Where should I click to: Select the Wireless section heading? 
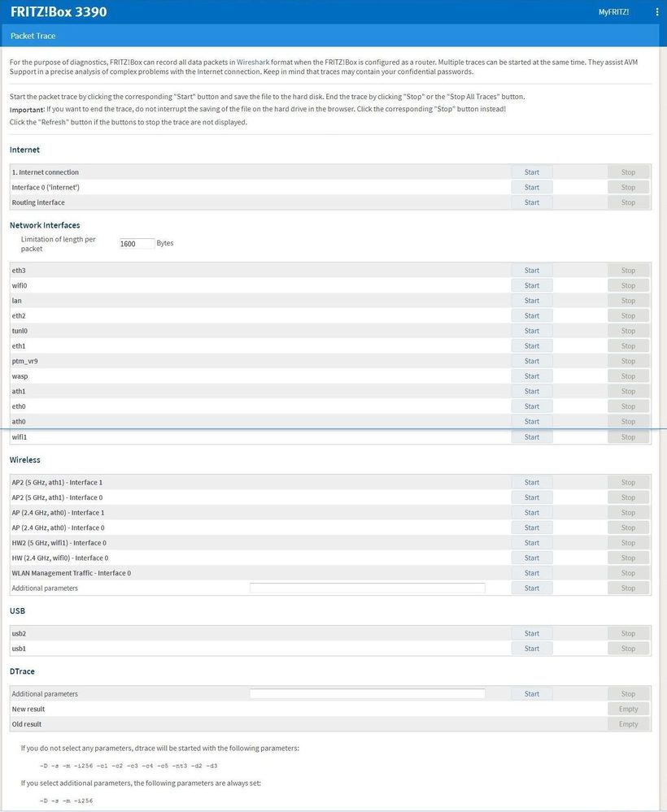click(25, 460)
